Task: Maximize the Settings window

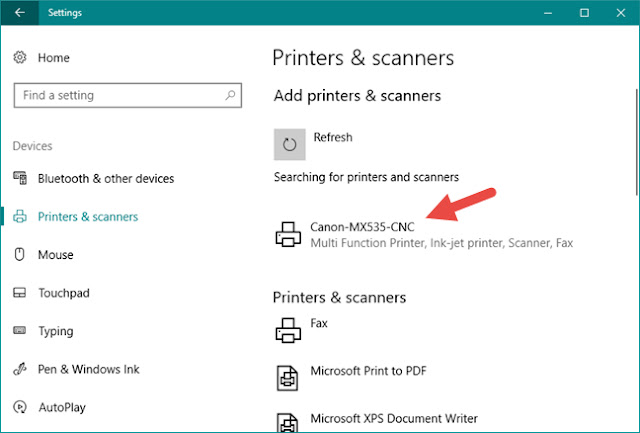Action: [x=584, y=13]
